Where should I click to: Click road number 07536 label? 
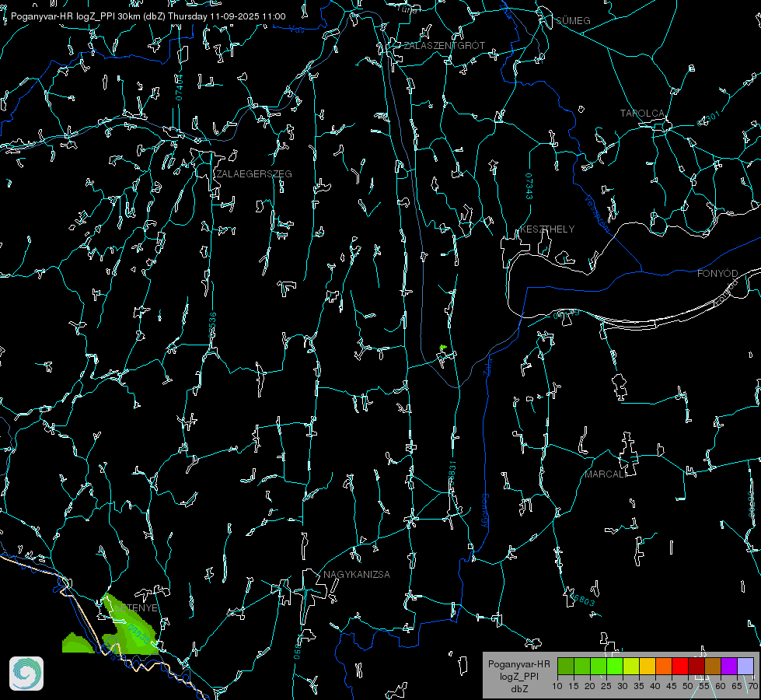(212, 325)
